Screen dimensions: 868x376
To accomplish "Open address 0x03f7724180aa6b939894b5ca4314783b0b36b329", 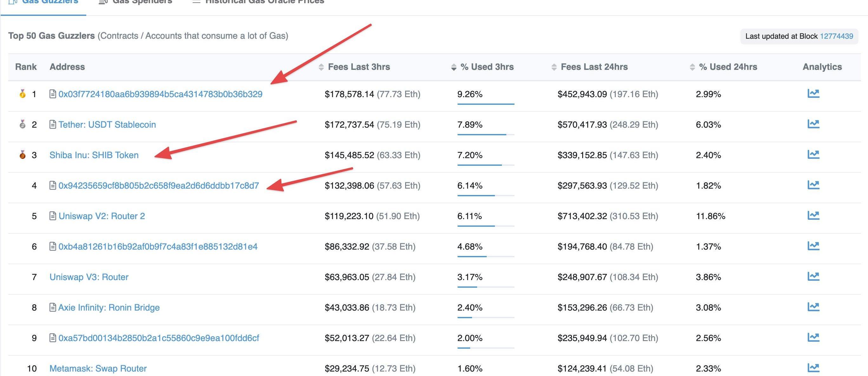I will pos(161,94).
